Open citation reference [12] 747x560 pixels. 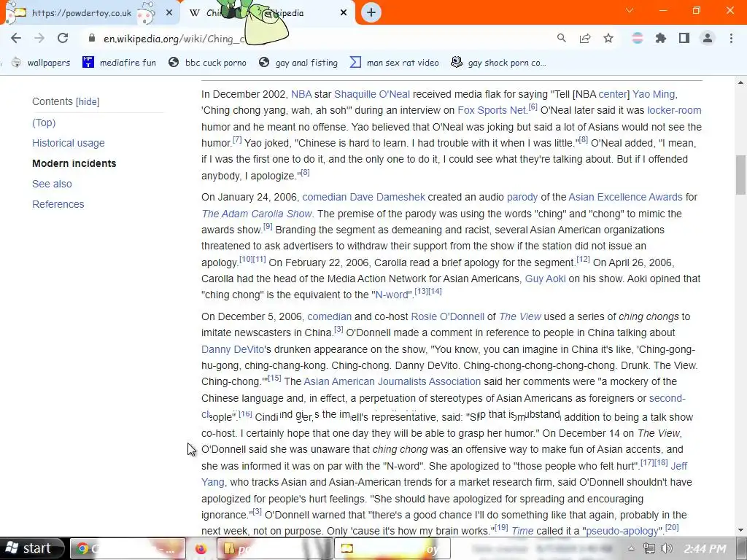point(583,259)
